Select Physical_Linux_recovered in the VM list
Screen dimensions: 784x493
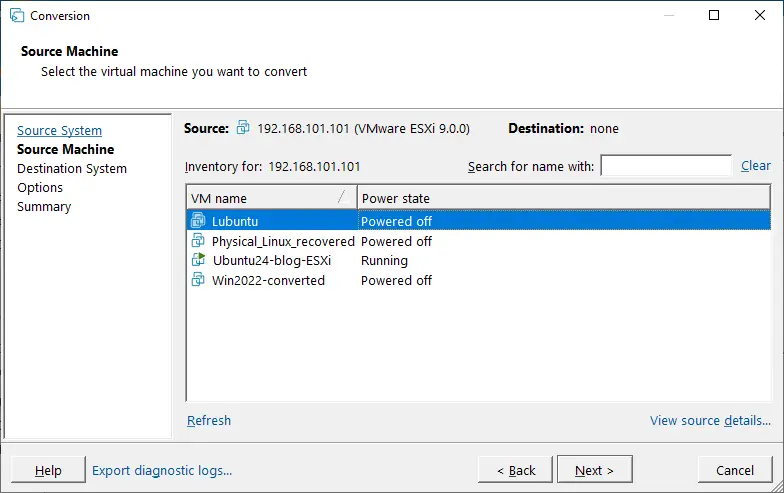283,241
